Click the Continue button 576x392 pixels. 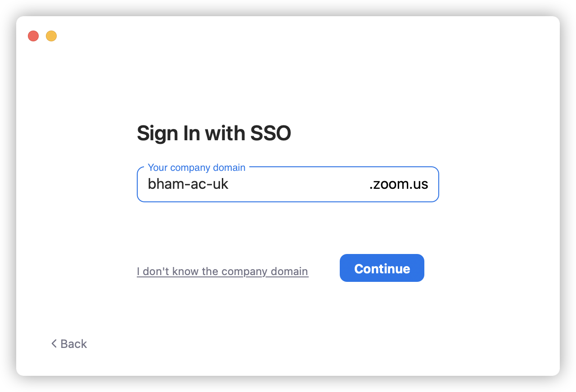382,268
